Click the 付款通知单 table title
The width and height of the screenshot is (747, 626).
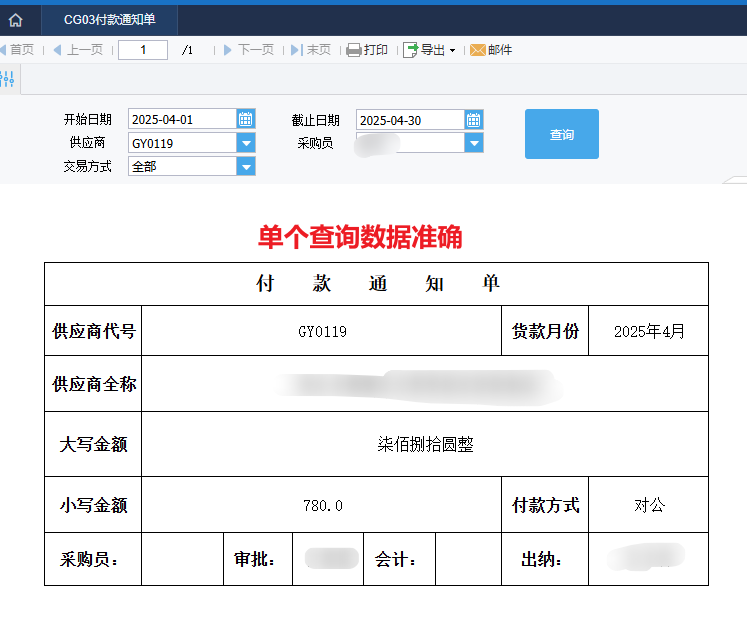click(x=376, y=284)
